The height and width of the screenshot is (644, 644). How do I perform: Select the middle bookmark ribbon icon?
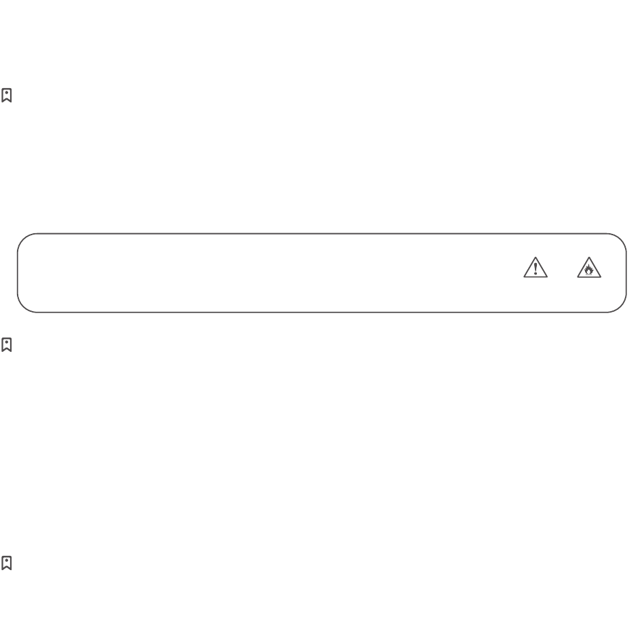pos(7,344)
